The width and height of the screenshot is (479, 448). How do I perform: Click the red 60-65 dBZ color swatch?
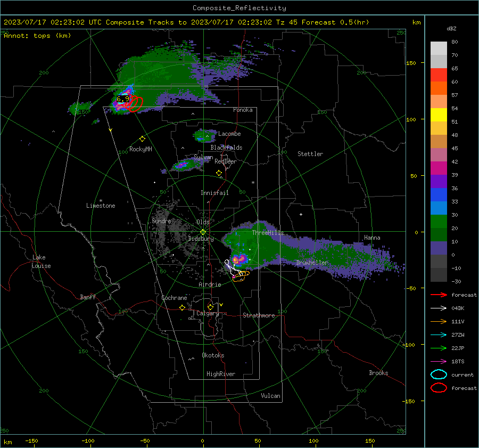(439, 75)
